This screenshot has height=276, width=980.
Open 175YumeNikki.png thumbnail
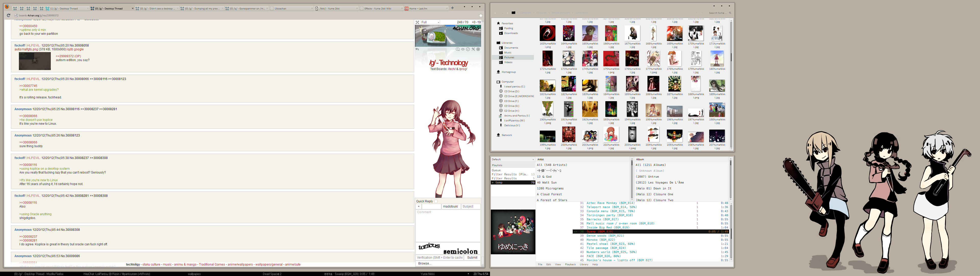(611, 59)
